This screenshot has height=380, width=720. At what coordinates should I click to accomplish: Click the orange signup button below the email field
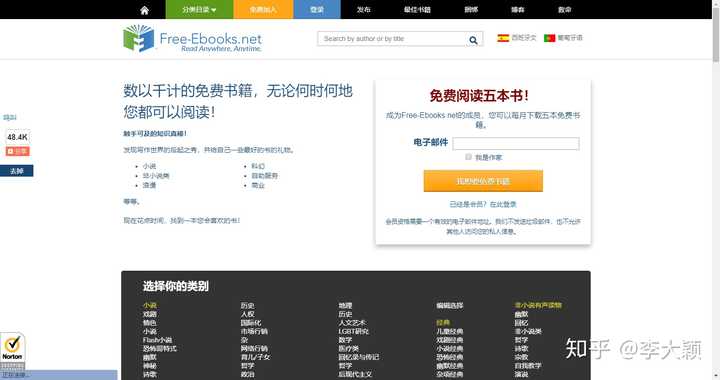(483, 181)
